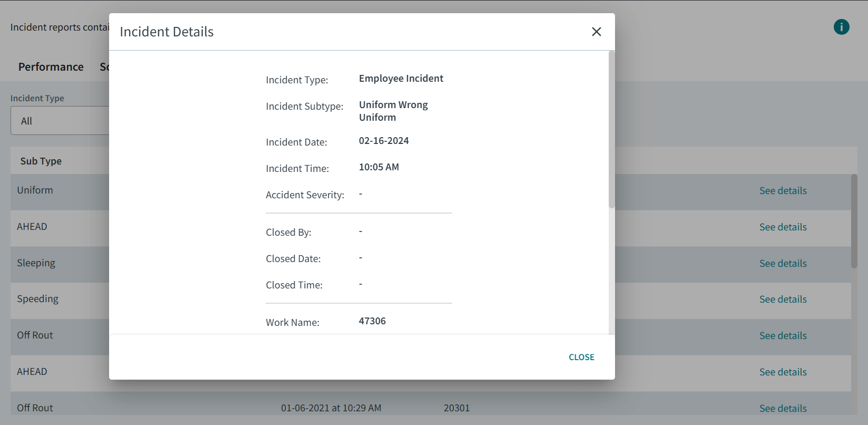Close the Incident Details dialog with X icon
The width and height of the screenshot is (868, 425).
coord(596,32)
